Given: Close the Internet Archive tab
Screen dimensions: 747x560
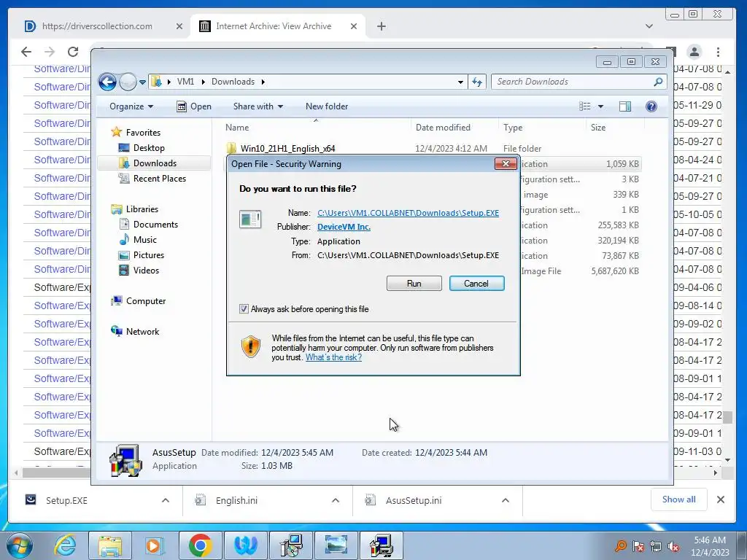Looking at the screenshot, I should click(354, 26).
